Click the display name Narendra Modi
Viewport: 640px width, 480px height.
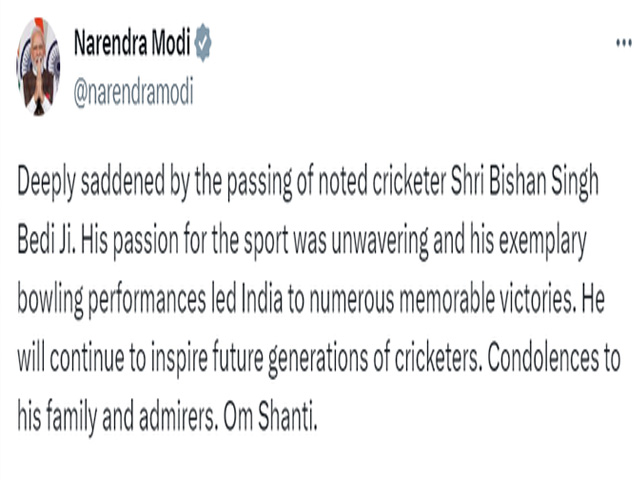pyautogui.click(x=132, y=43)
